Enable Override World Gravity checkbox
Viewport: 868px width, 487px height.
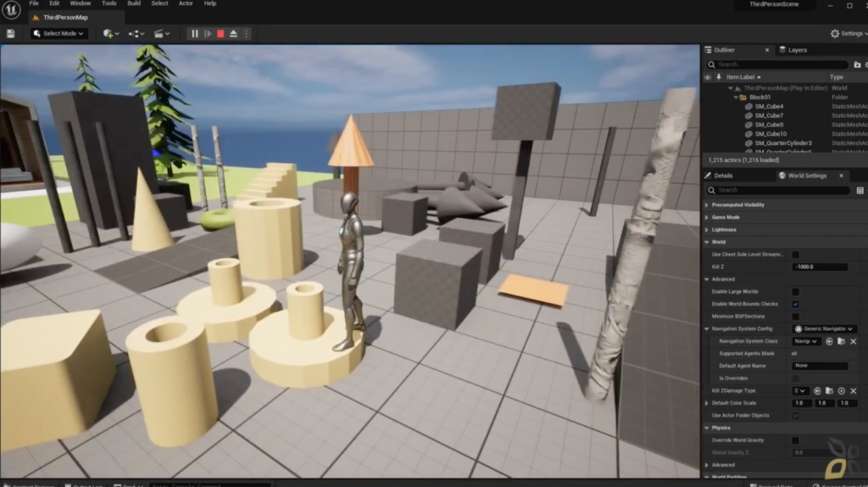pyautogui.click(x=795, y=440)
